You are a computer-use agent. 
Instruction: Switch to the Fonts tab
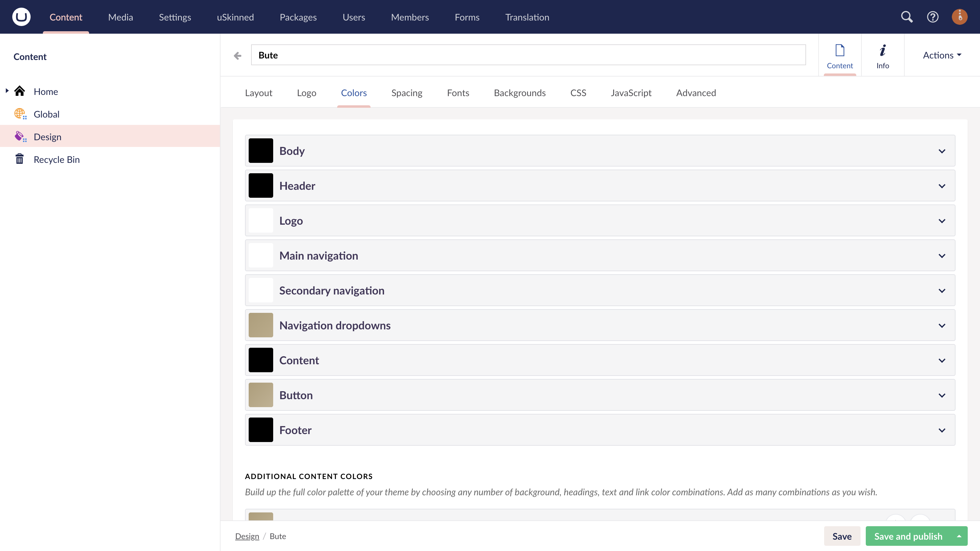(x=458, y=93)
